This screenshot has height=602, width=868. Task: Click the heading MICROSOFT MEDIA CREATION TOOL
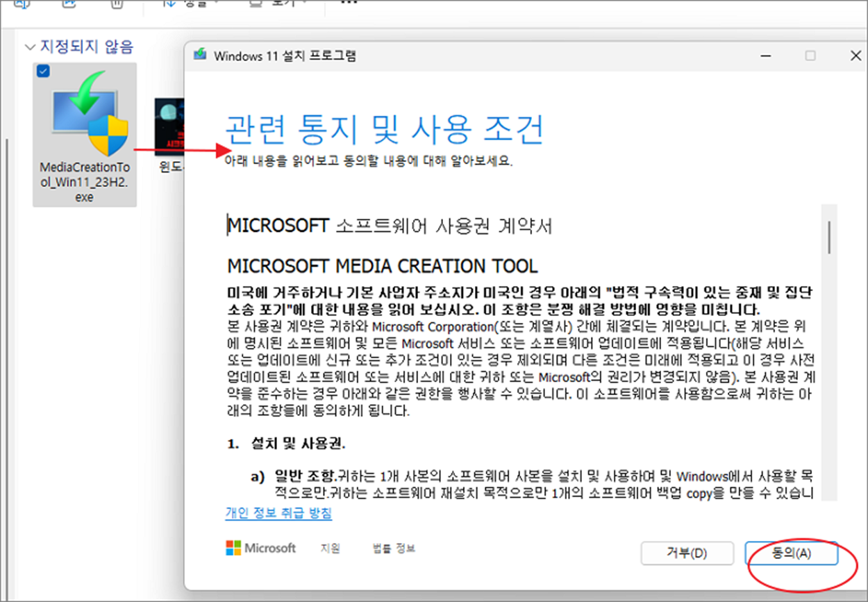click(x=383, y=266)
